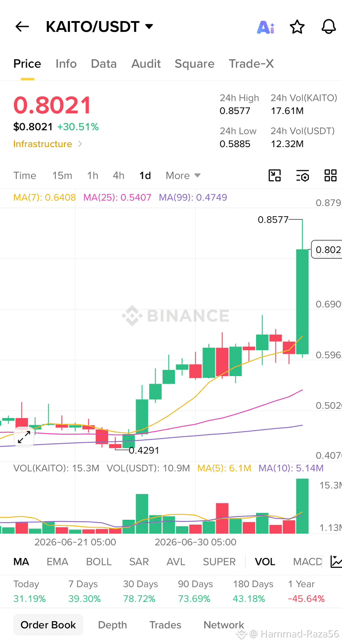Open the AI assistant icon
The width and height of the screenshot is (342, 644).
point(266,27)
